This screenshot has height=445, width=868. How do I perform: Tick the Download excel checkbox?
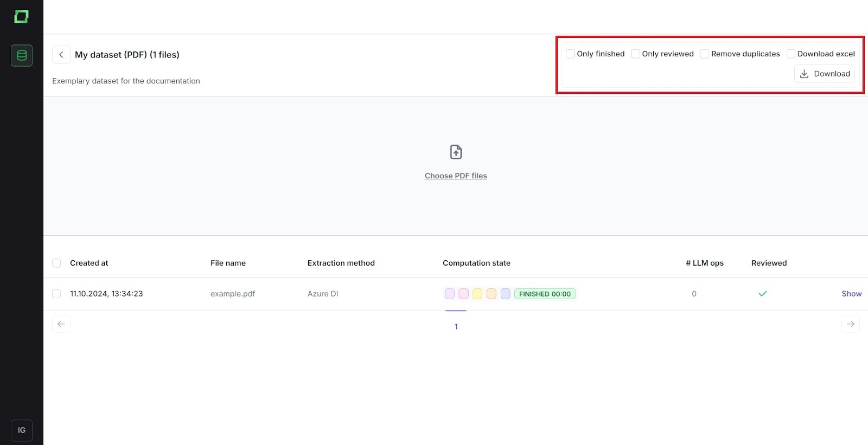(x=791, y=54)
